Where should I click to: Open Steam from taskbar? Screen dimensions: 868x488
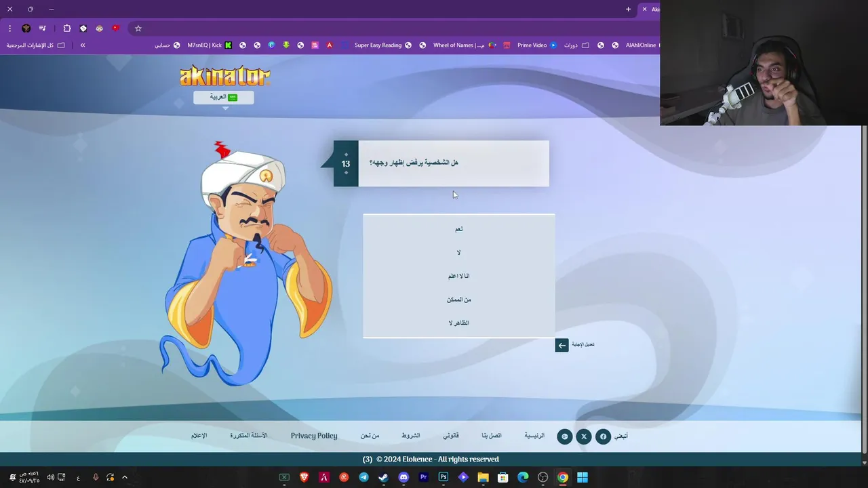(384, 477)
